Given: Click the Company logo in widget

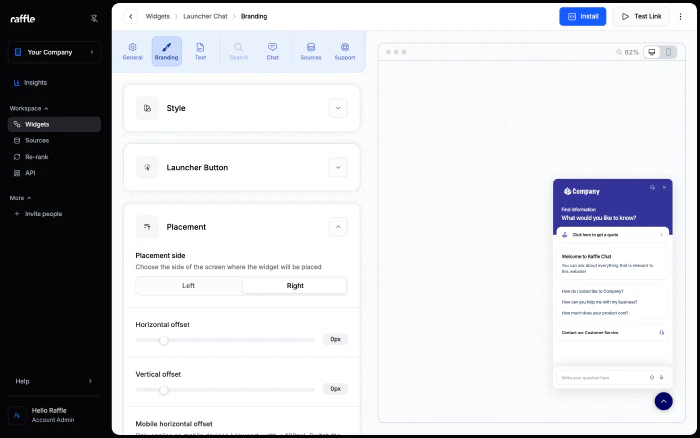Looking at the screenshot, I should (581, 192).
